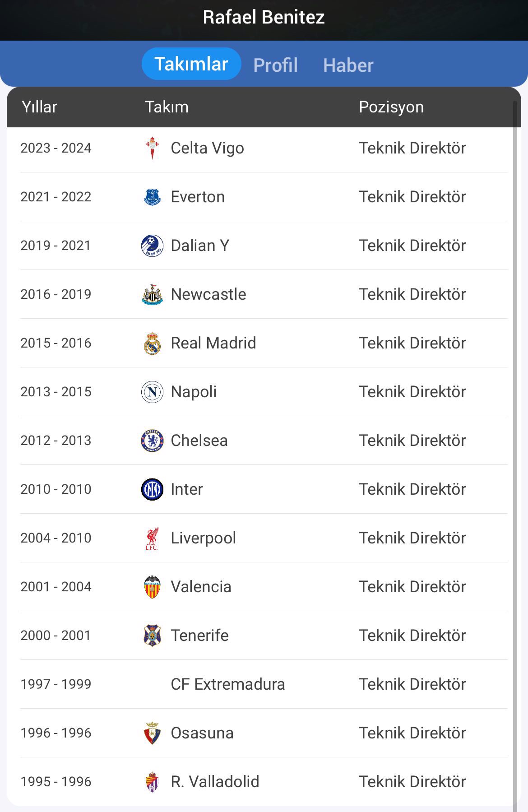Select the Tenerife club crest
Image resolution: width=528 pixels, height=812 pixels.
click(152, 636)
